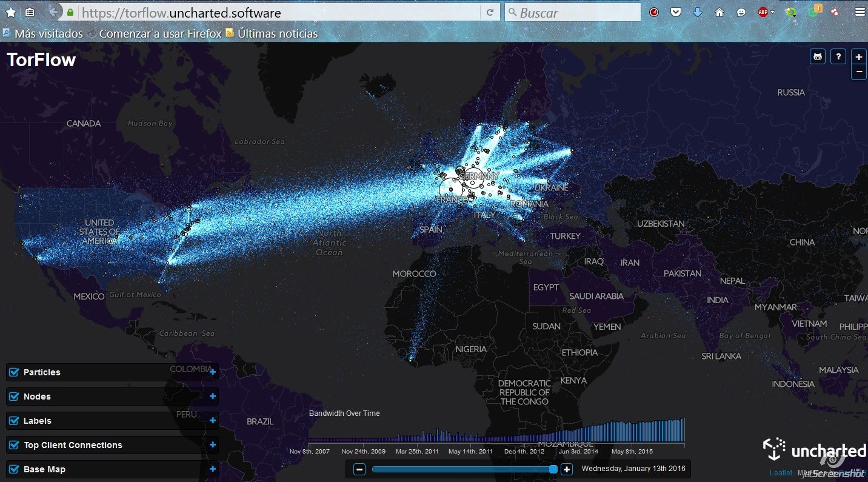The image size is (868, 482).
Task: Click the bookmark star icon
Action: 11,12
